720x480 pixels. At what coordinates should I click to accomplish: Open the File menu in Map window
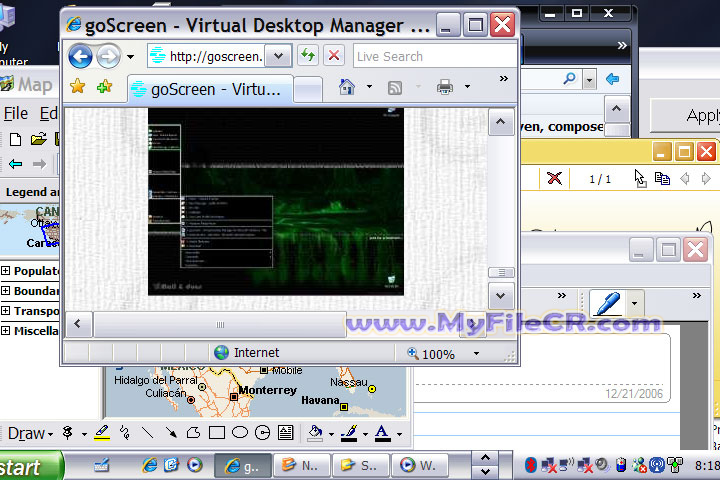[x=16, y=113]
